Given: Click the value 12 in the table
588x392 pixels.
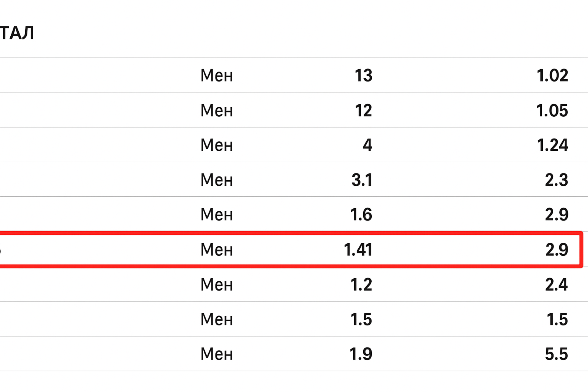Looking at the screenshot, I should pyautogui.click(x=363, y=111).
